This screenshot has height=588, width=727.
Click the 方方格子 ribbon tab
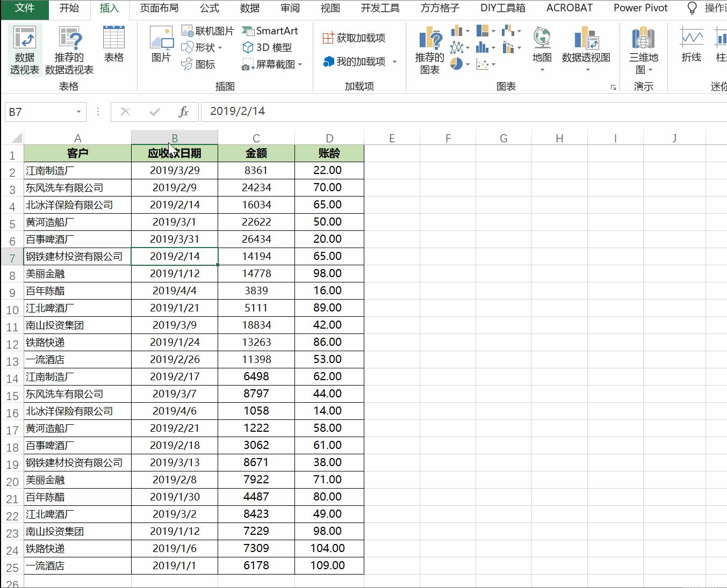click(439, 8)
